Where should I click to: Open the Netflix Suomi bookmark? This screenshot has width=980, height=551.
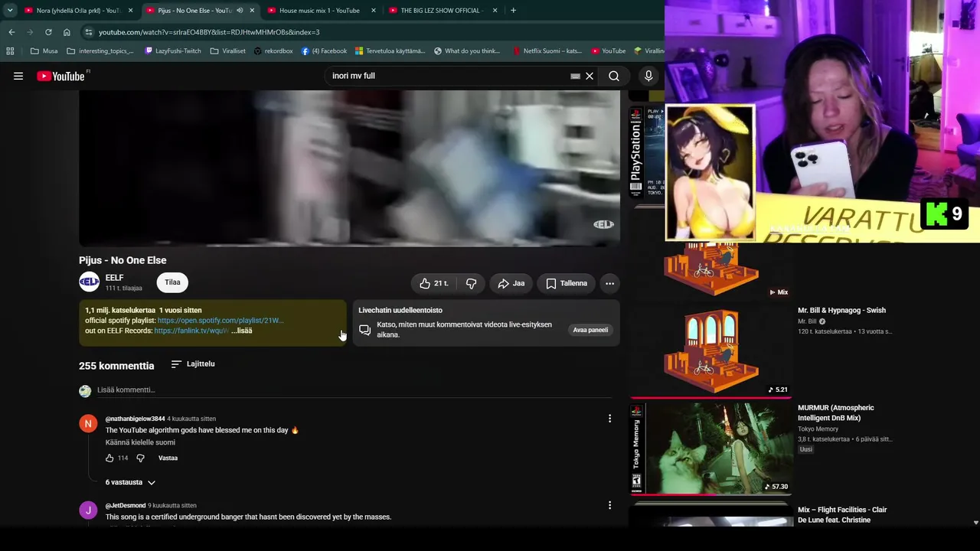click(547, 51)
